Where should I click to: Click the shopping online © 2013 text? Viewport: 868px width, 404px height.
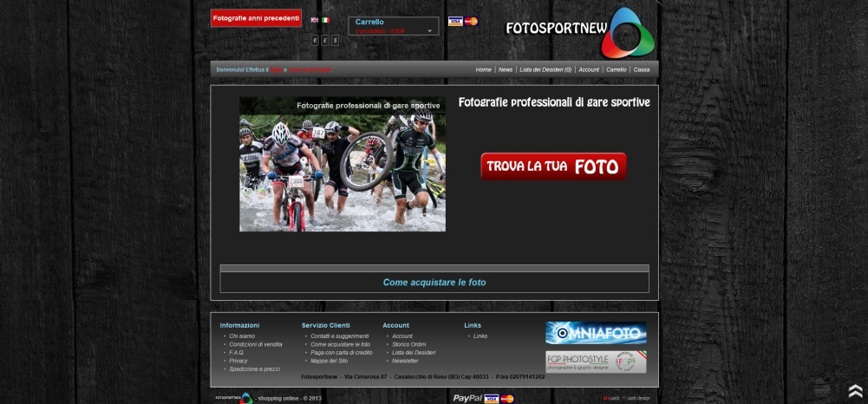coord(290,399)
